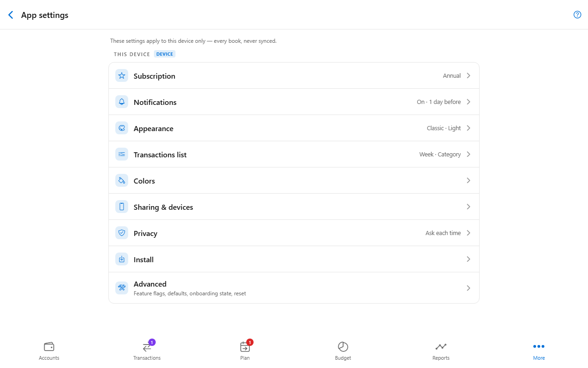
Task: Open the Budget tab pie chart icon
Action: coord(343,347)
